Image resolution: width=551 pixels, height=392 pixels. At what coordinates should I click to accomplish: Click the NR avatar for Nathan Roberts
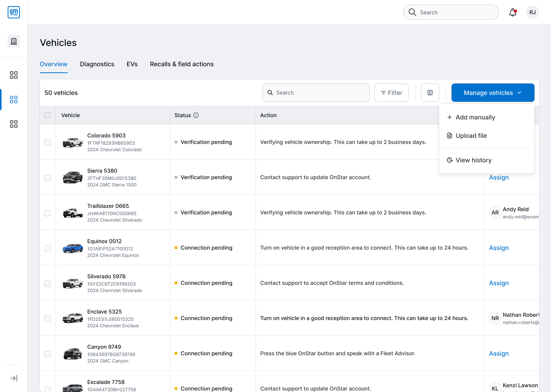(495, 318)
